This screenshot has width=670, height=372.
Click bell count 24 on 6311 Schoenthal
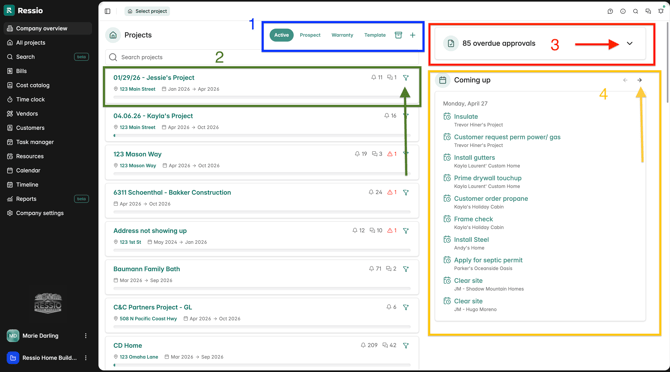pyautogui.click(x=375, y=193)
